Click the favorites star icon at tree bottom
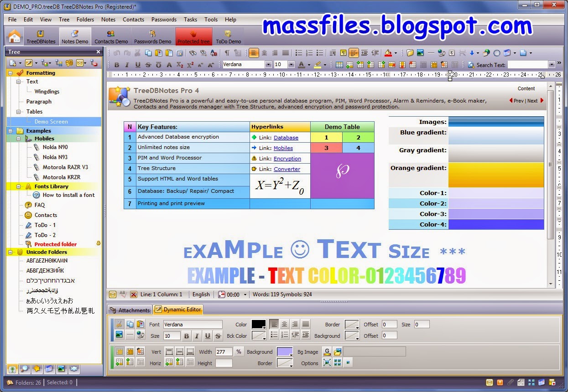The height and width of the screenshot is (392, 568). click(x=36, y=368)
